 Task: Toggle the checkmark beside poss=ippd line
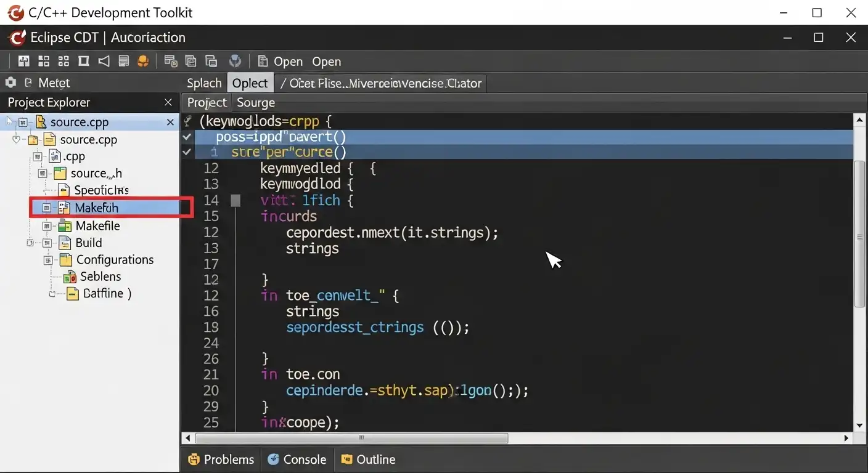click(187, 137)
